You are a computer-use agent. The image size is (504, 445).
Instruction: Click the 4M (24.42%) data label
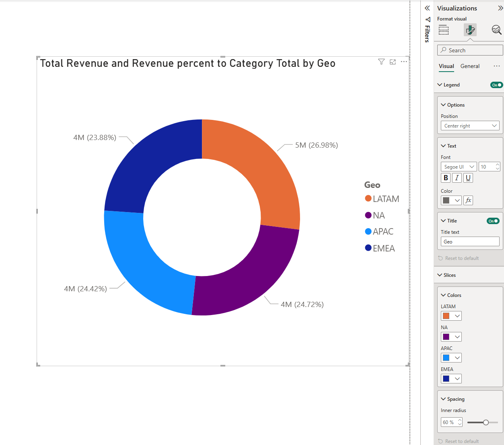(85, 289)
